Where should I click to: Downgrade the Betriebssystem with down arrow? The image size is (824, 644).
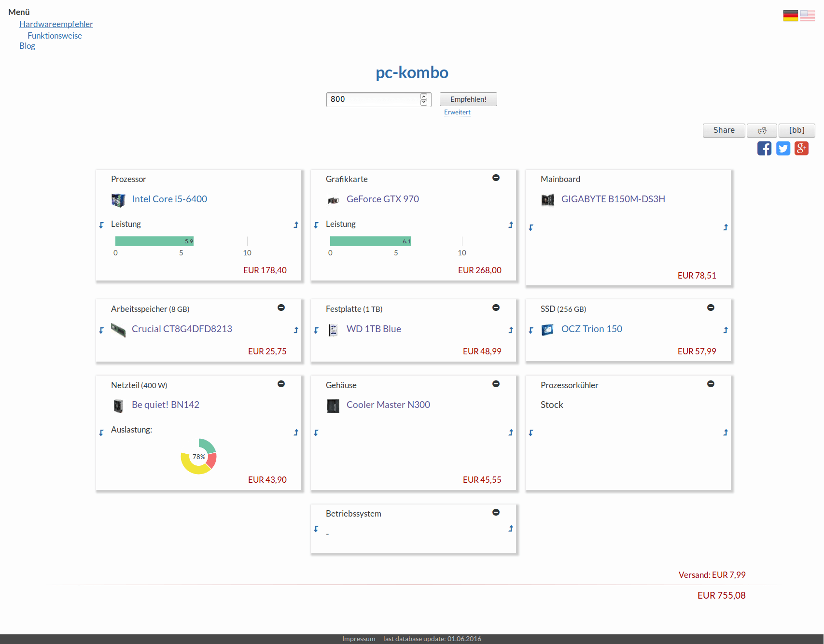316,529
